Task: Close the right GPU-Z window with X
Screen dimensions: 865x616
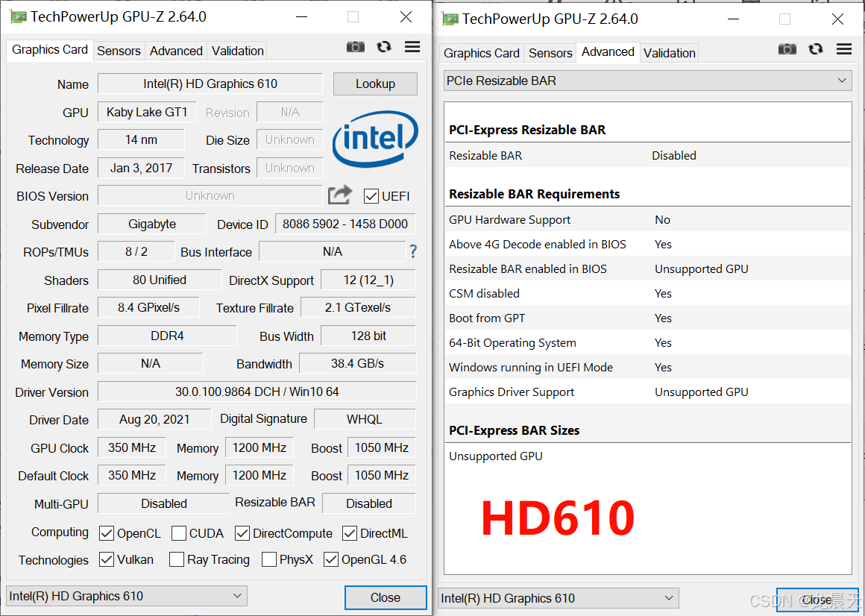Action: tap(837, 19)
